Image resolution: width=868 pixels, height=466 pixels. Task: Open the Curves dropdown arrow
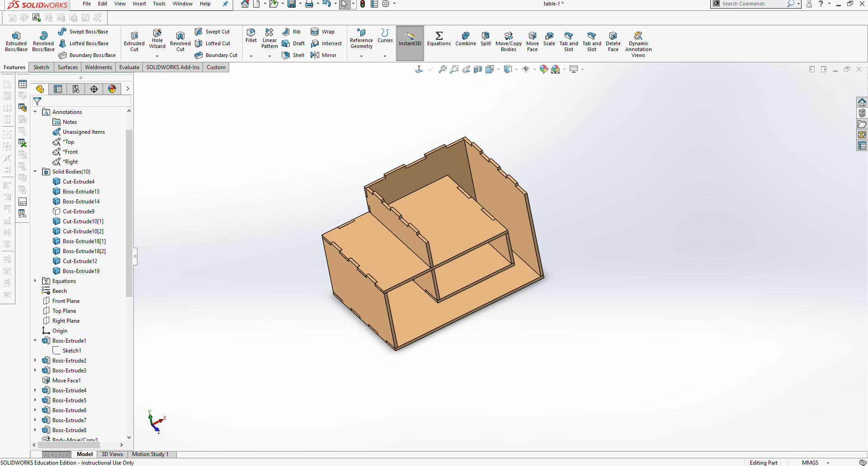click(x=385, y=56)
